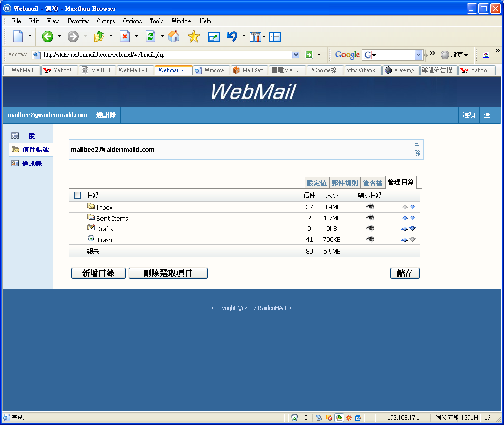The width and height of the screenshot is (504, 425).
Task: Click the red Stop loading icon
Action: pyautogui.click(x=125, y=36)
